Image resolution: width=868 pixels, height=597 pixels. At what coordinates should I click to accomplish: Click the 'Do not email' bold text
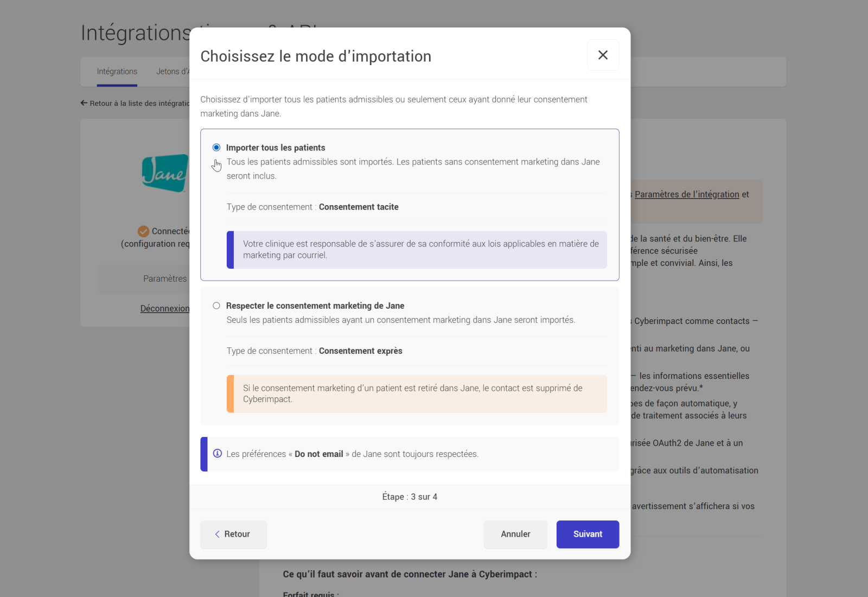tap(319, 454)
